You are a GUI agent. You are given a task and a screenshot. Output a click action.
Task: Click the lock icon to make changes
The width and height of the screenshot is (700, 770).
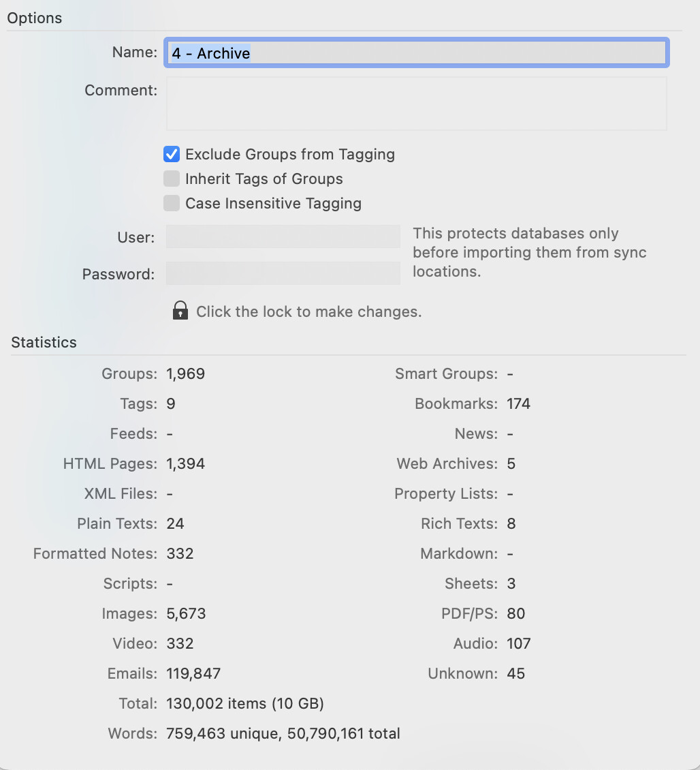tap(180, 311)
